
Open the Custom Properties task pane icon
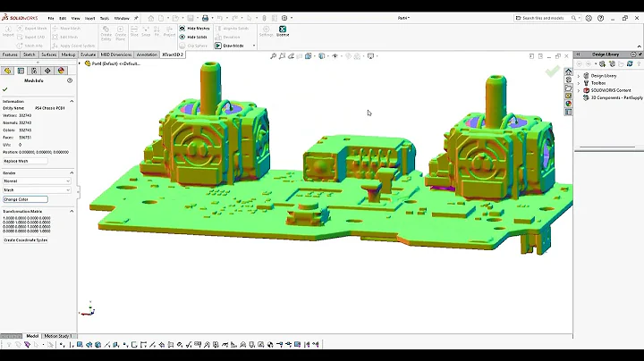point(569,112)
